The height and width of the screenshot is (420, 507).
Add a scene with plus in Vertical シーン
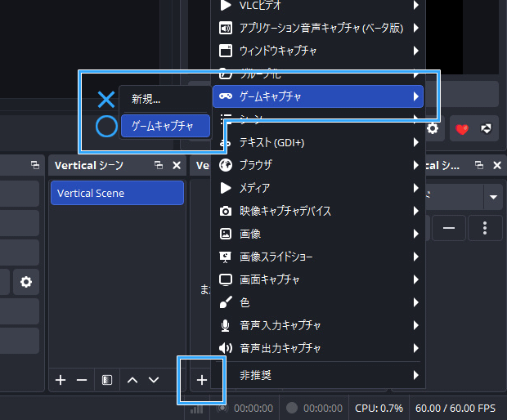coord(61,380)
